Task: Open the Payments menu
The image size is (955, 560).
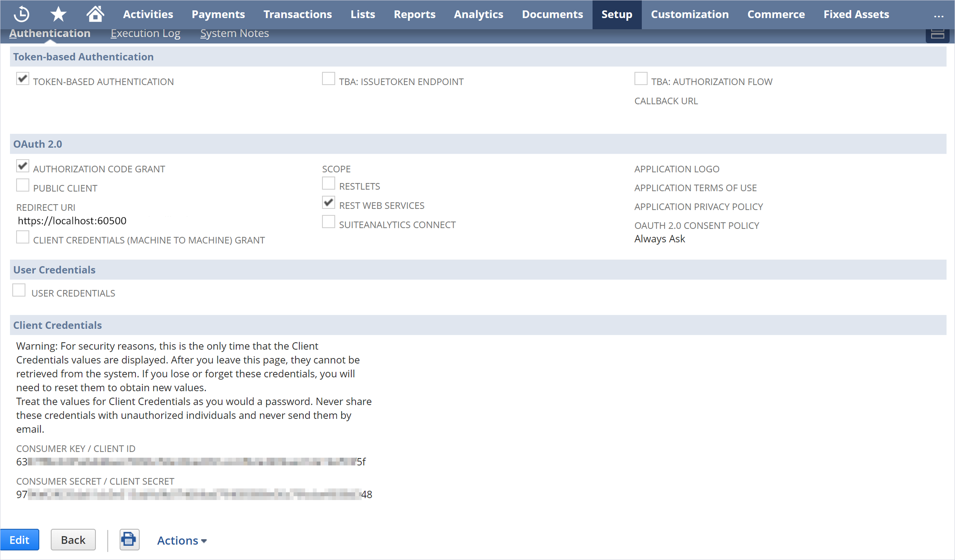Action: coord(218,14)
